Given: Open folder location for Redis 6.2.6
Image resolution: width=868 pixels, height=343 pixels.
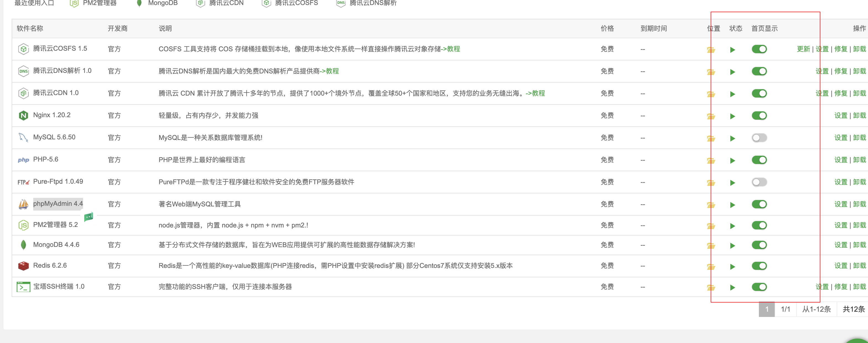Looking at the screenshot, I should tap(711, 267).
